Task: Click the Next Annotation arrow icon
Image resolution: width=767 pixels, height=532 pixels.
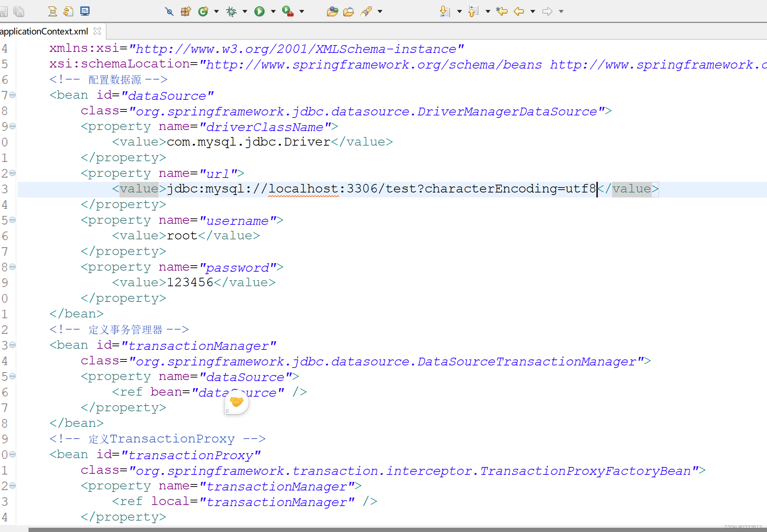Action: point(444,11)
